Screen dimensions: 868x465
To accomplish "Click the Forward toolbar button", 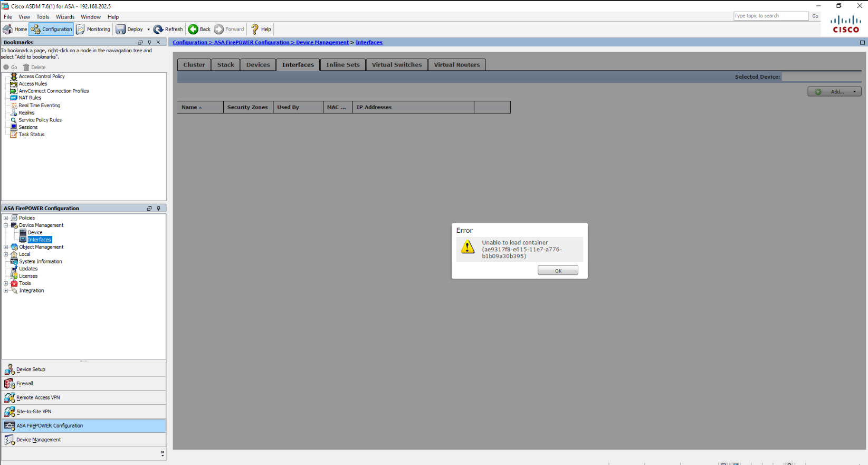I will click(x=229, y=29).
